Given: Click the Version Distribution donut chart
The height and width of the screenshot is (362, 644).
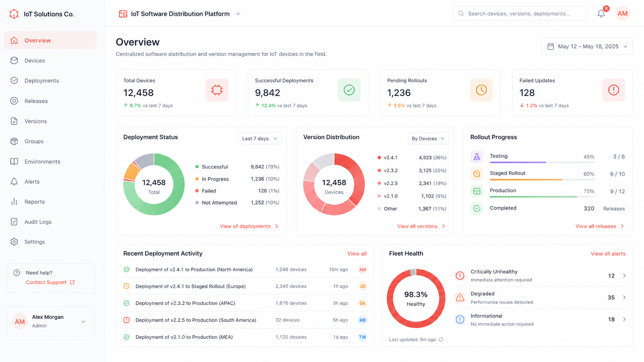Looking at the screenshot, I should point(334,184).
